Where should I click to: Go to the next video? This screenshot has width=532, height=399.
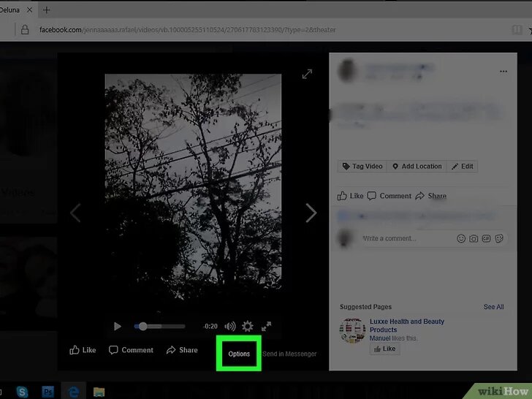(x=311, y=213)
